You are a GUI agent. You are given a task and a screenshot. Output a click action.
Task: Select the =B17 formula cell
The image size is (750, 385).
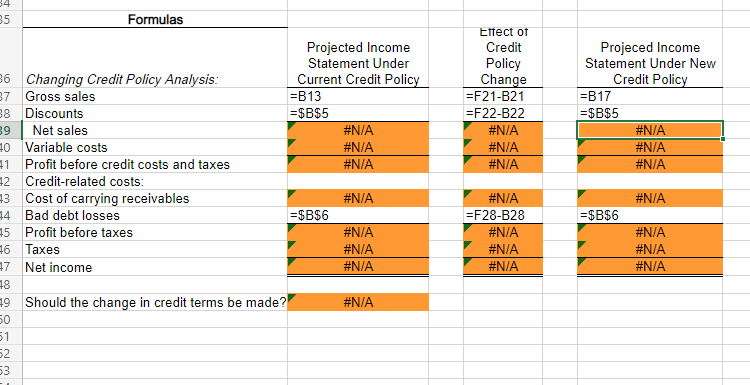pos(650,96)
